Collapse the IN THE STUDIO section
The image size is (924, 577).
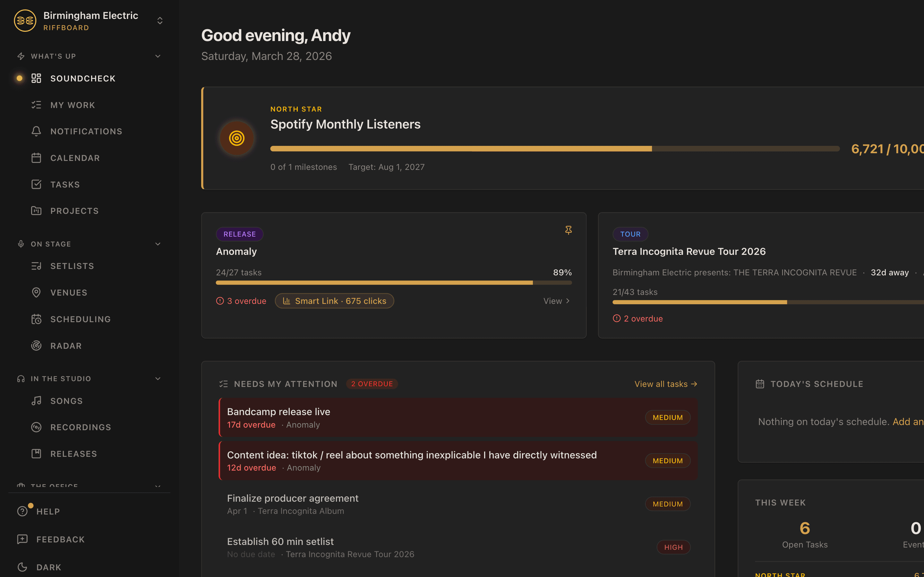click(158, 378)
